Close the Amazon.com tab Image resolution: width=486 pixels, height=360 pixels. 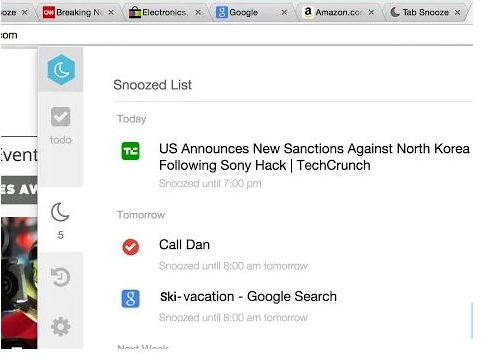371,13
